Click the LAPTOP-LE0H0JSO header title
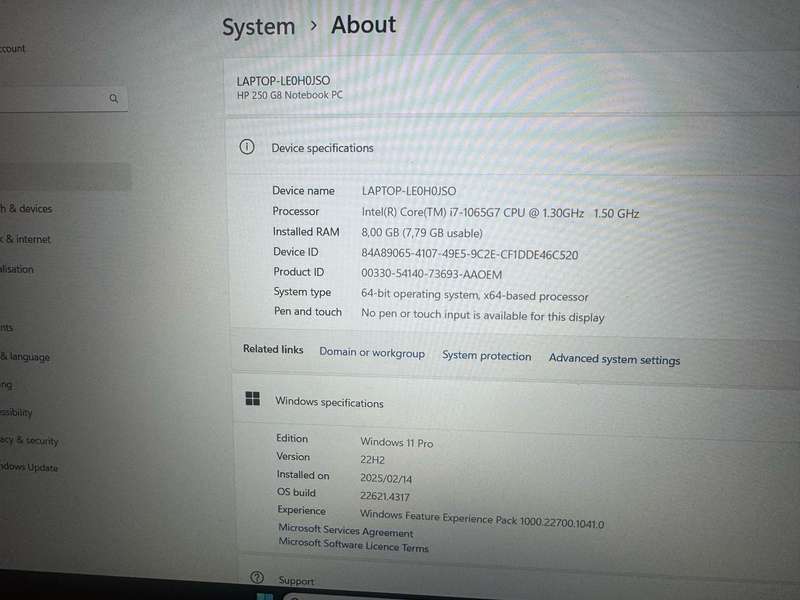 (x=283, y=81)
